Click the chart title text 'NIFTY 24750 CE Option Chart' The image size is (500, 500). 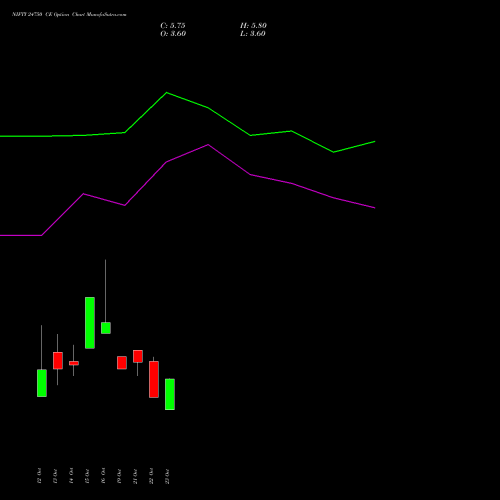pyautogui.click(x=48, y=15)
